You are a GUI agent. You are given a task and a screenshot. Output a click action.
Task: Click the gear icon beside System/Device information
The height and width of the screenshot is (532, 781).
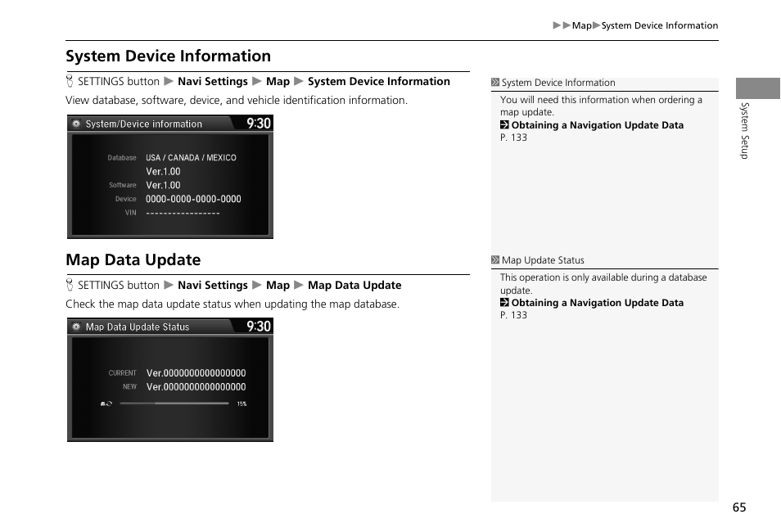click(76, 124)
